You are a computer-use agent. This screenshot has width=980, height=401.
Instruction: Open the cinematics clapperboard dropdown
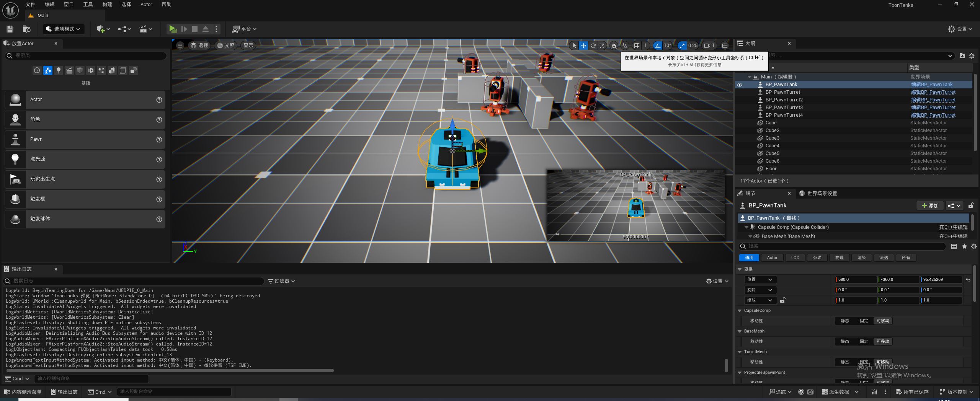[145, 29]
